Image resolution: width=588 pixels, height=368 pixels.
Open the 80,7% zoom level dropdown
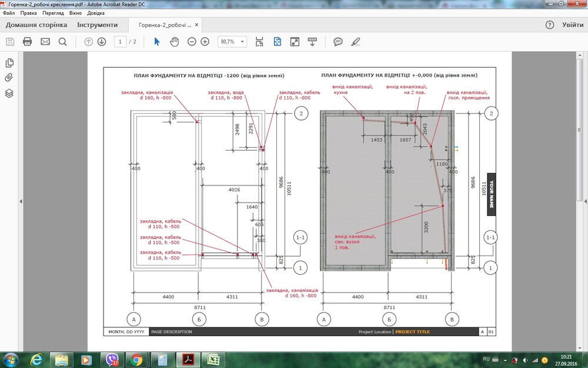pyautogui.click(x=242, y=42)
